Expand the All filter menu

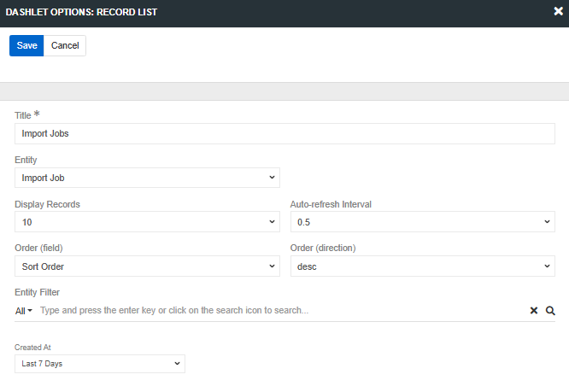[24, 311]
